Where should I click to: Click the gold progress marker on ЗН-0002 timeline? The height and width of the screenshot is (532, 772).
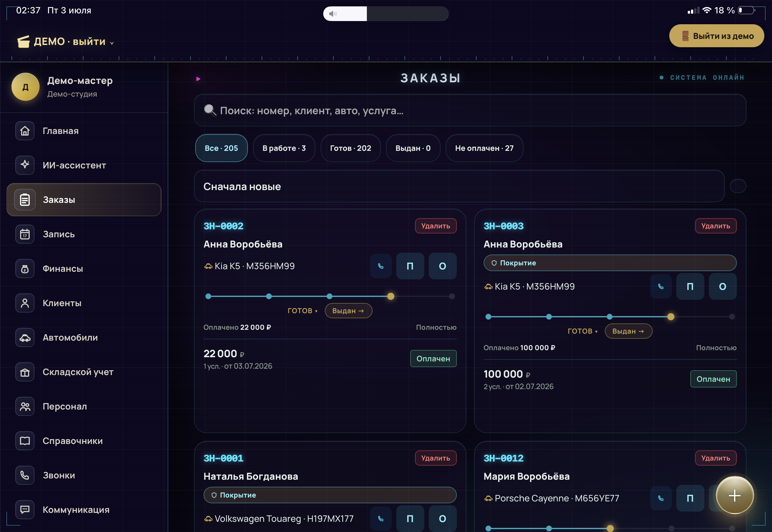(x=391, y=296)
